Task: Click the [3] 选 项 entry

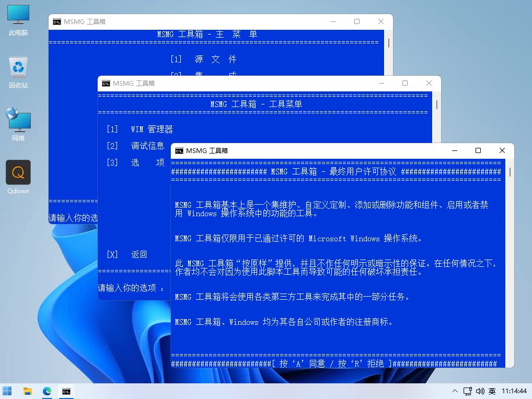Action: pos(135,162)
